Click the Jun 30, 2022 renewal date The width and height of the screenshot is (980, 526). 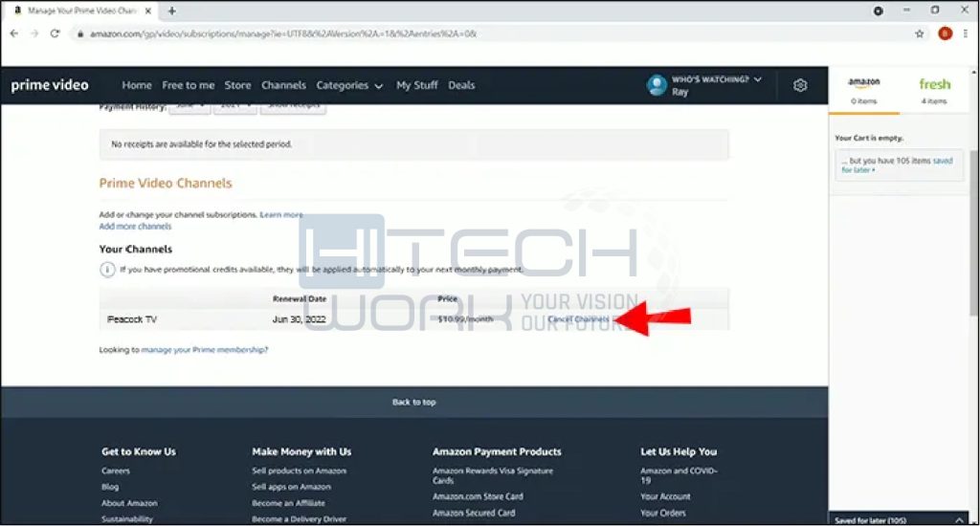299,319
